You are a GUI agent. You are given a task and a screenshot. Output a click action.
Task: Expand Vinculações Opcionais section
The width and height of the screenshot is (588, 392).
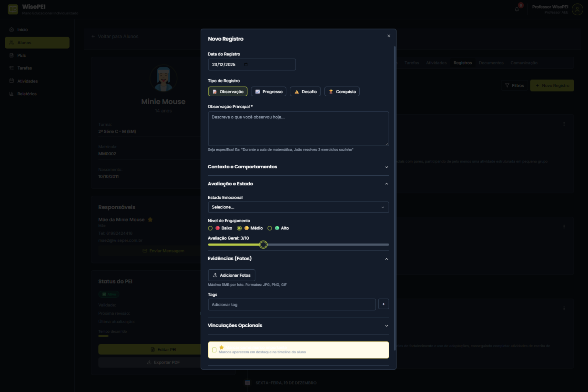pyautogui.click(x=298, y=326)
